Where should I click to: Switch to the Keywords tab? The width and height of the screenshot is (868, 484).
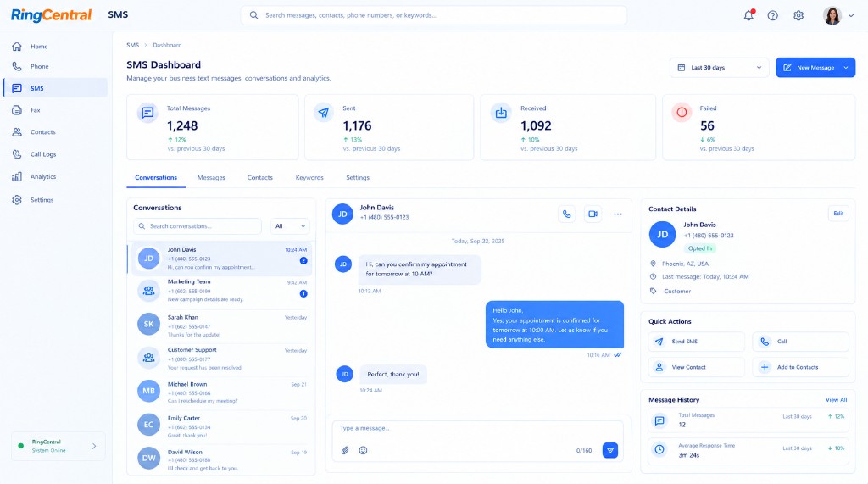pos(309,178)
